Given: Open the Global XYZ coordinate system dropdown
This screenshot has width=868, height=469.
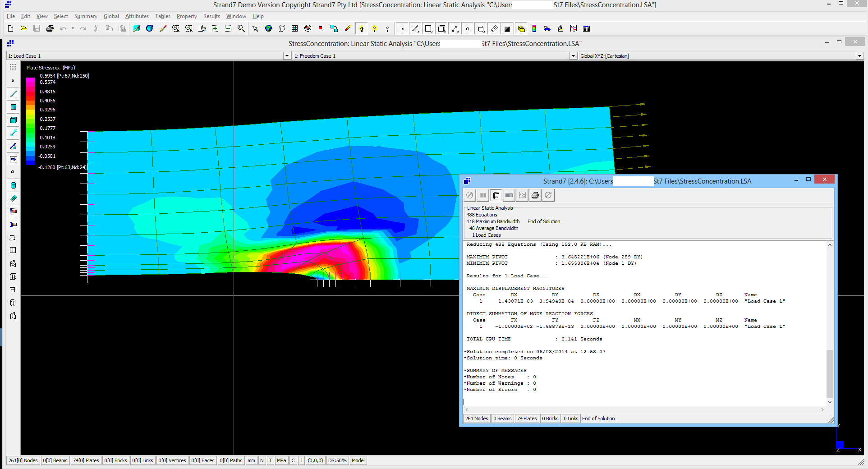Looking at the screenshot, I should [x=859, y=56].
